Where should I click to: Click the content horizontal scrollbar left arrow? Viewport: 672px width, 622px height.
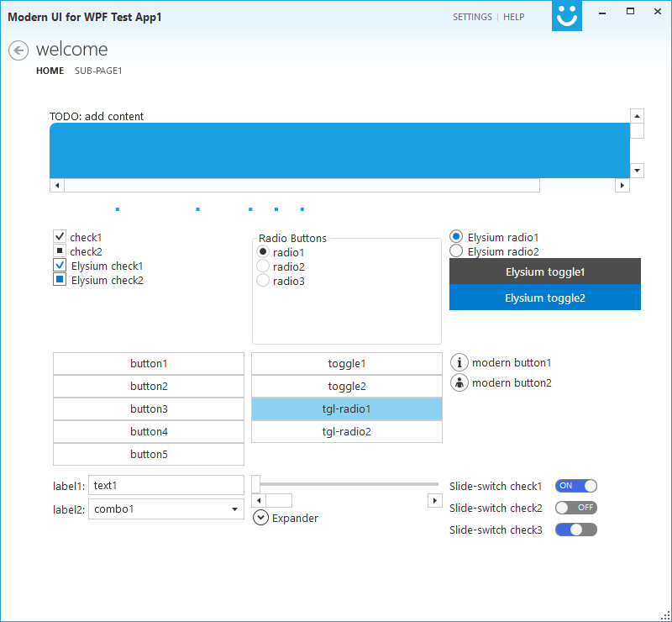click(x=57, y=185)
